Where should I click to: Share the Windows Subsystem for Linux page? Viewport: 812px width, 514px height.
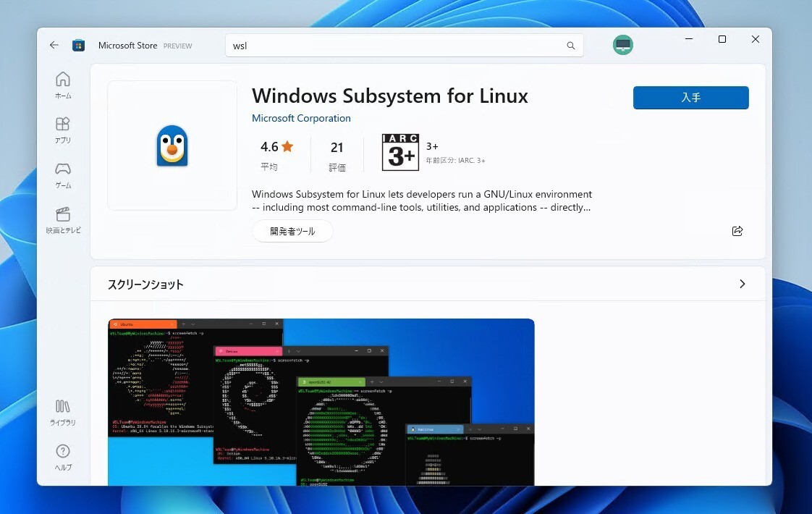pos(737,231)
